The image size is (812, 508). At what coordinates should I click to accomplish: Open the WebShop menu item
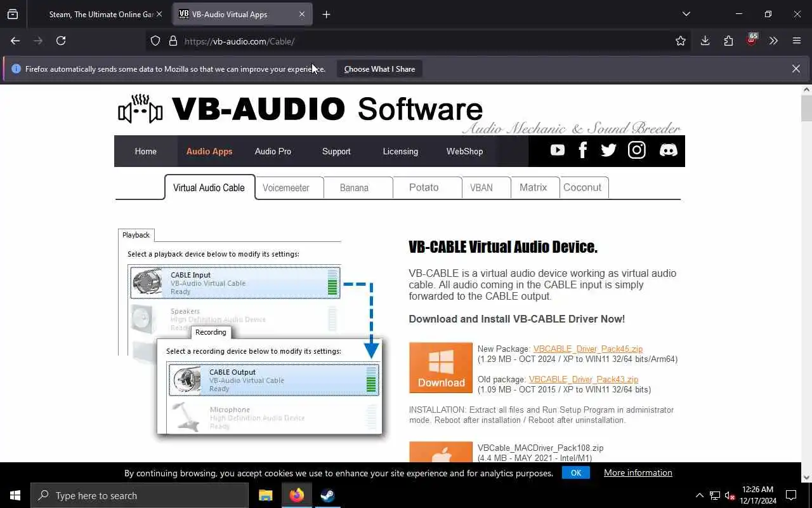point(464,151)
